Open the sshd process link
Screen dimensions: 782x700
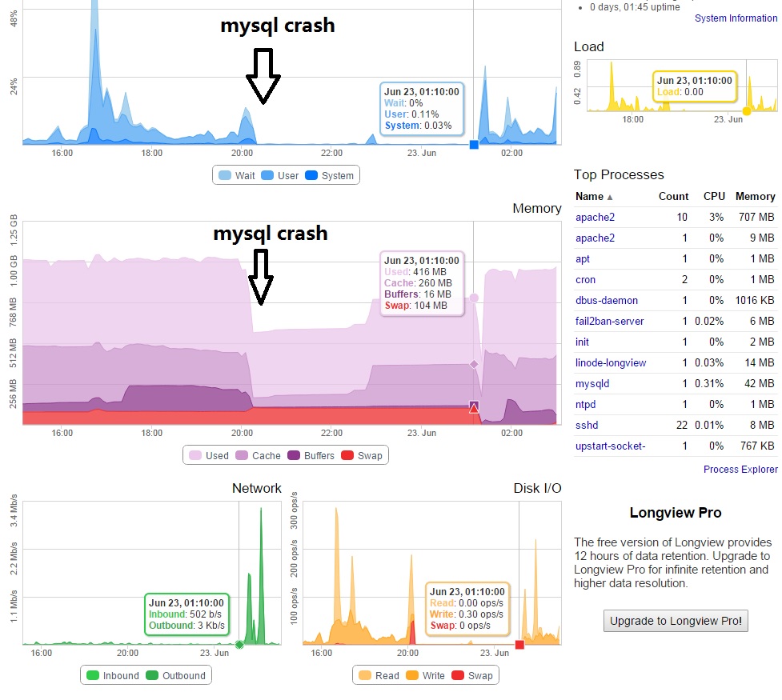pyautogui.click(x=587, y=426)
